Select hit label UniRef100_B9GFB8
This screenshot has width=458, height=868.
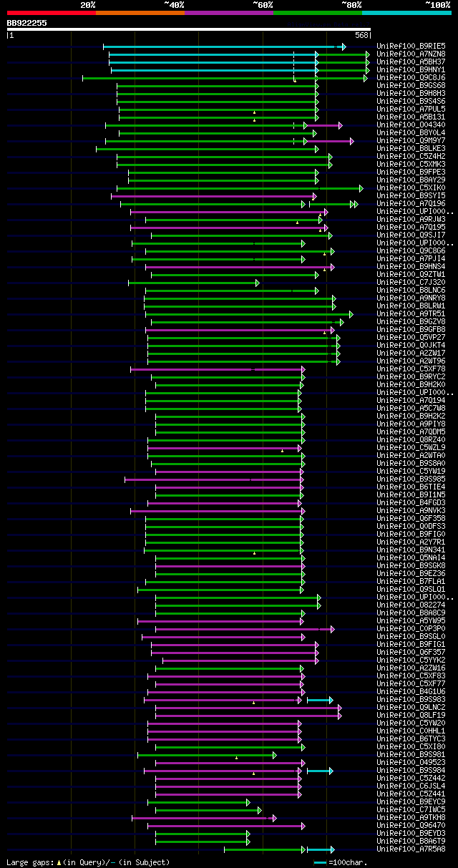click(411, 330)
